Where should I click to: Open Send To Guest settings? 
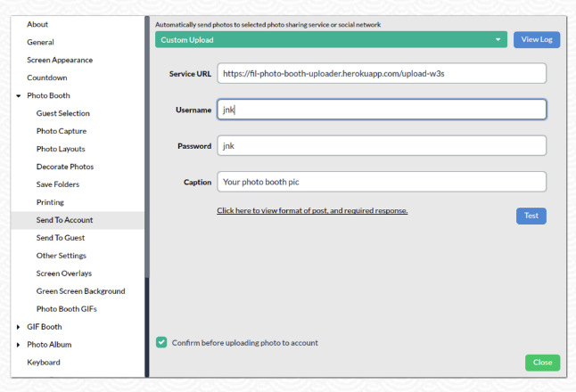pyautogui.click(x=61, y=238)
